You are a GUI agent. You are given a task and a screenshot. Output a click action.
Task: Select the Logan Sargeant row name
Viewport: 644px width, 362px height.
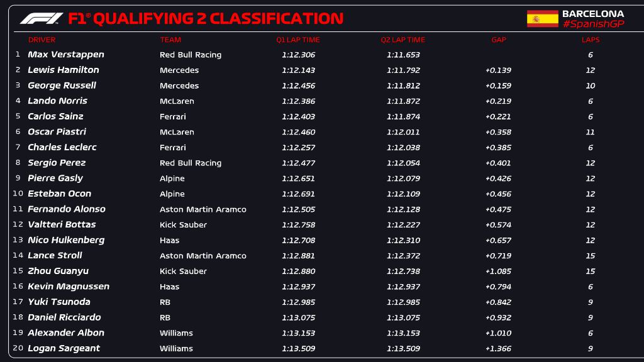pyautogui.click(x=64, y=348)
